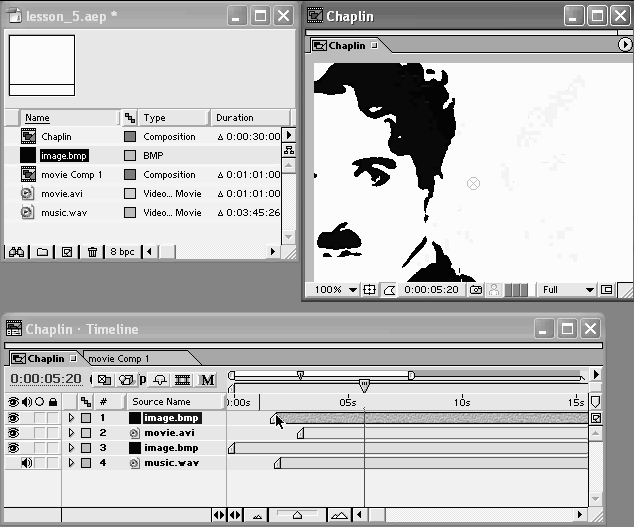Viewport: 634px width, 527px height.
Task: Select the Chaplin tab in Timeline
Action: (45, 358)
